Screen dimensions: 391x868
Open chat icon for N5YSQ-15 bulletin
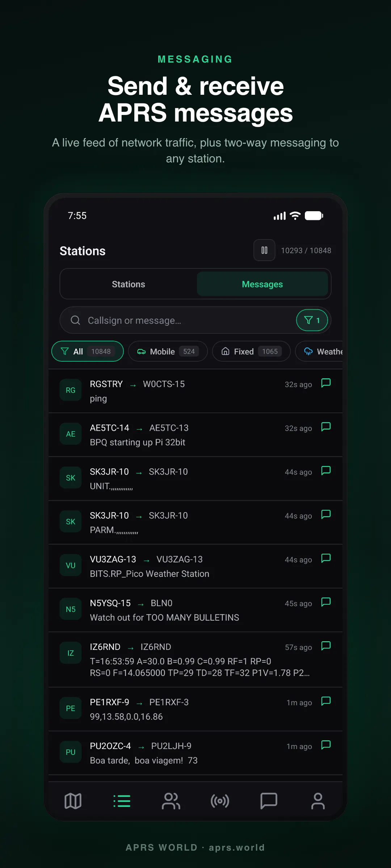(x=326, y=602)
